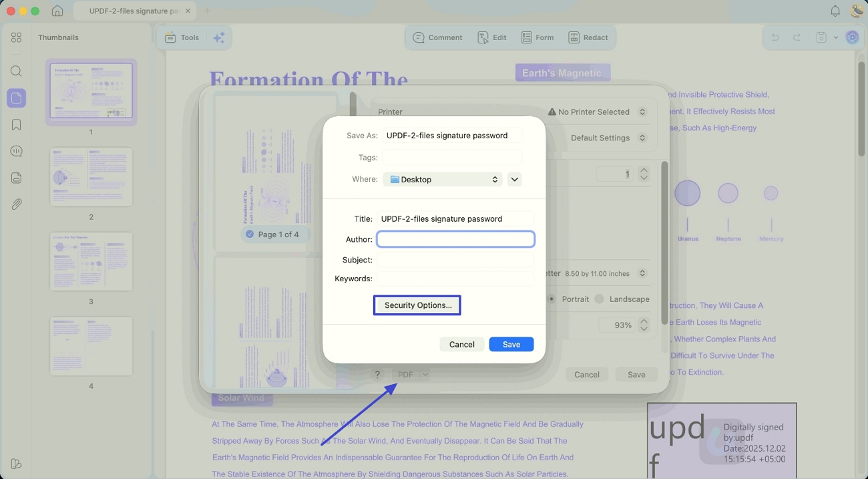
Task: Click the undo arrow icon
Action: click(775, 37)
